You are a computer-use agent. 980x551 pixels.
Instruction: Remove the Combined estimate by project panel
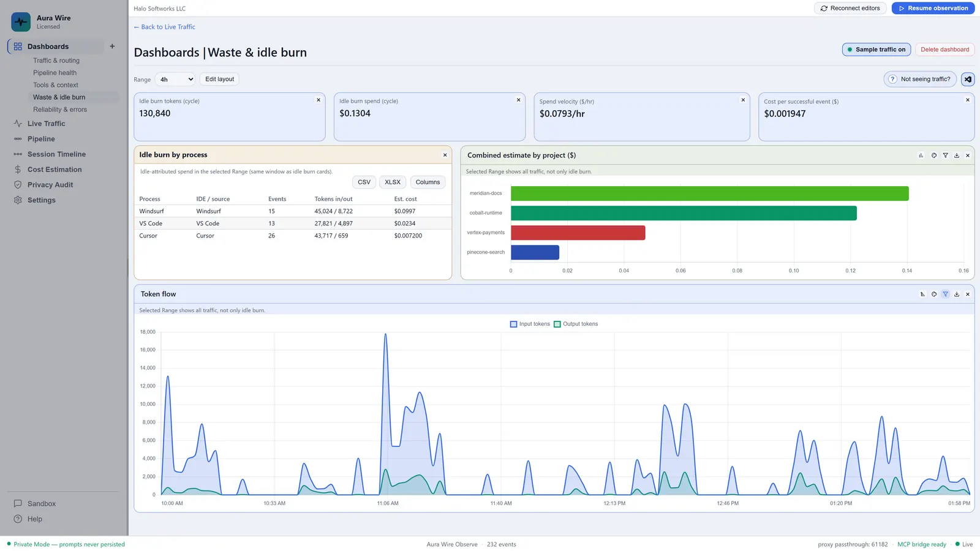(968, 156)
